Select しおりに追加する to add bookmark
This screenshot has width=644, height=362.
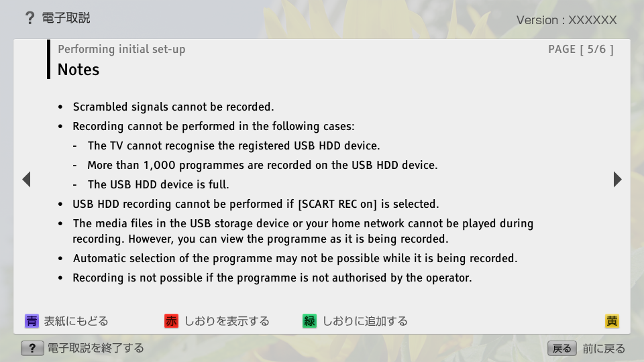point(365,321)
